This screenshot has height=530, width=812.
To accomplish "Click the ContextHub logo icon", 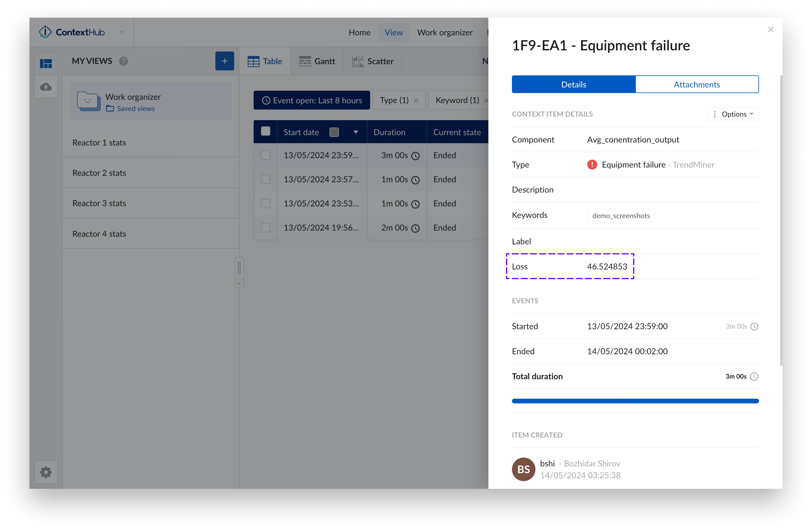I will pyautogui.click(x=45, y=32).
